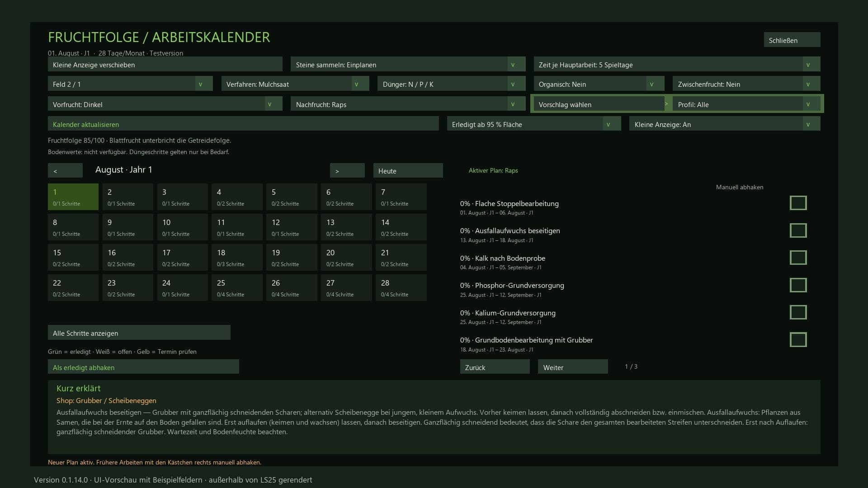The width and height of the screenshot is (868, 488).
Task: Expand the Verfahren: Mulchsaat arrow
Action: click(356, 84)
